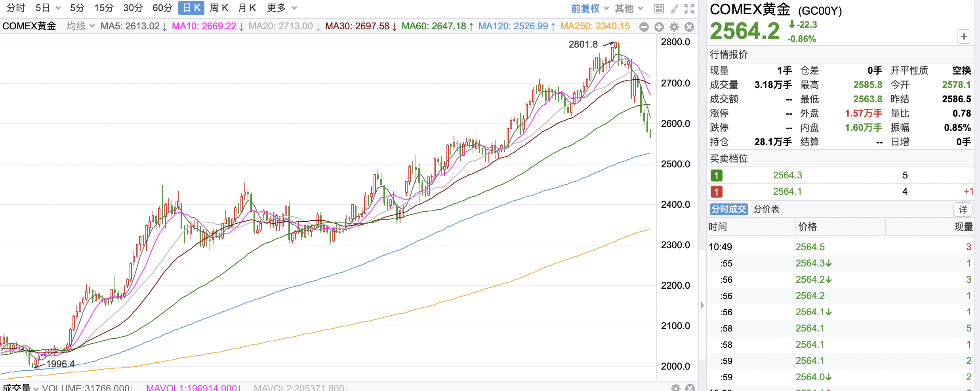This screenshot has height=391, width=980.
Task: Zoom out chart with minus icon
Action: click(x=644, y=27)
